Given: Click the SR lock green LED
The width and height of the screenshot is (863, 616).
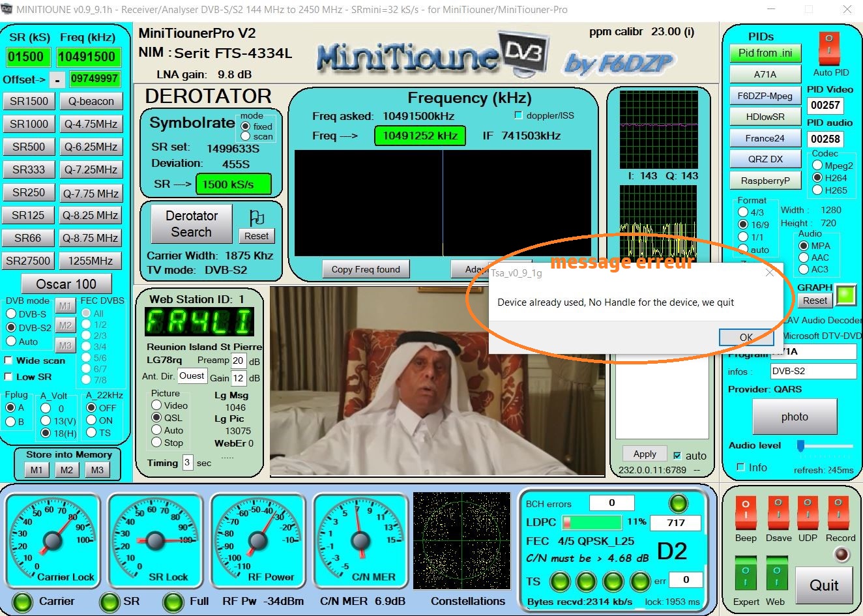Looking at the screenshot, I should pos(110,602).
